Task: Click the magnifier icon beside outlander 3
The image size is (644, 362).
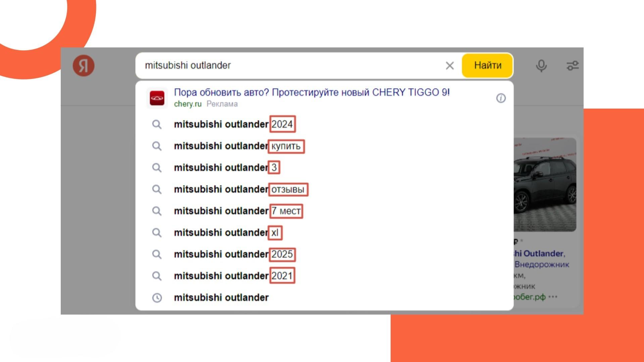Action: pyautogui.click(x=157, y=168)
